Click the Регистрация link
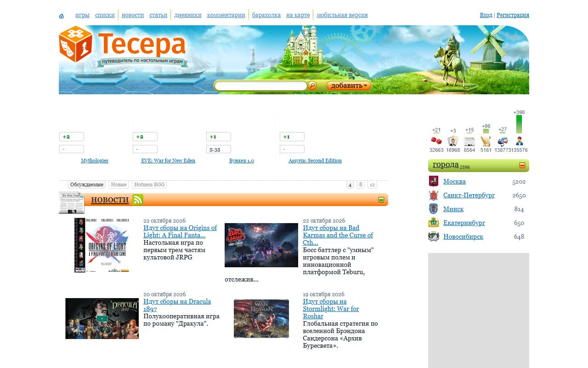 [513, 15]
